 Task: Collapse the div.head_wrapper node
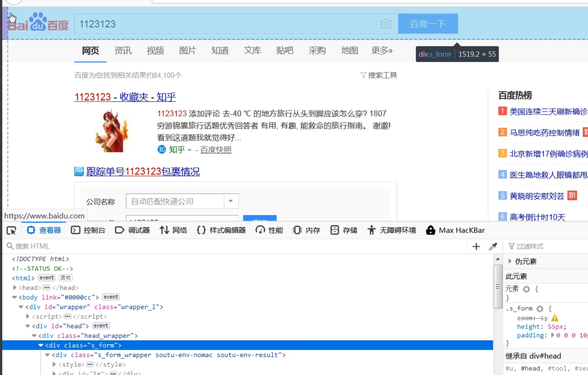click(35, 336)
